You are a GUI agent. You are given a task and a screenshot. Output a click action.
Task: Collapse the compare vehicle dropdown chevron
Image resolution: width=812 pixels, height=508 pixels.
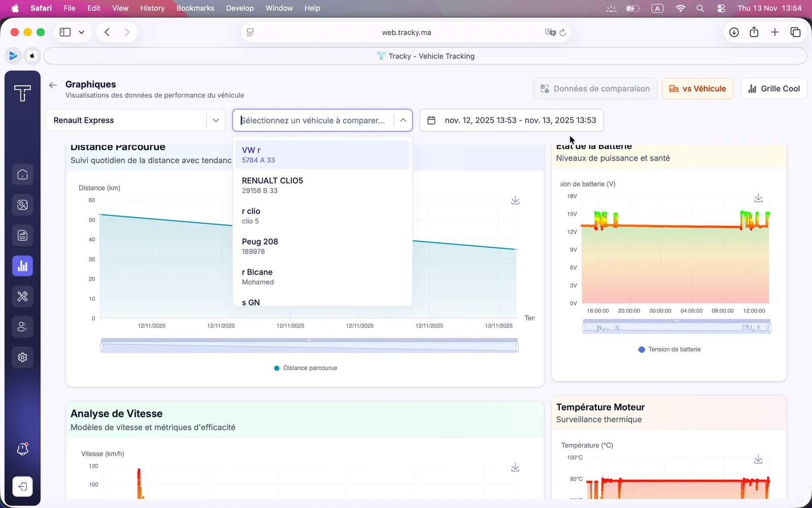(x=403, y=120)
